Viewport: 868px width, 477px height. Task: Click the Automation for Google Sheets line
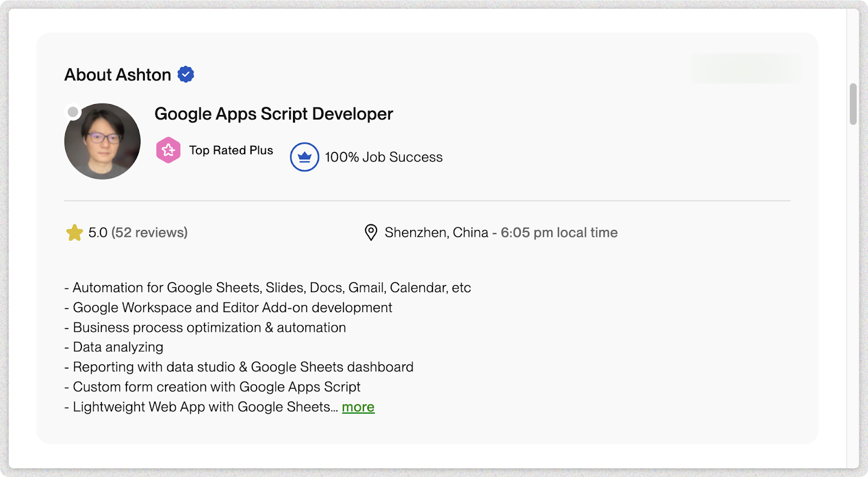pos(267,288)
